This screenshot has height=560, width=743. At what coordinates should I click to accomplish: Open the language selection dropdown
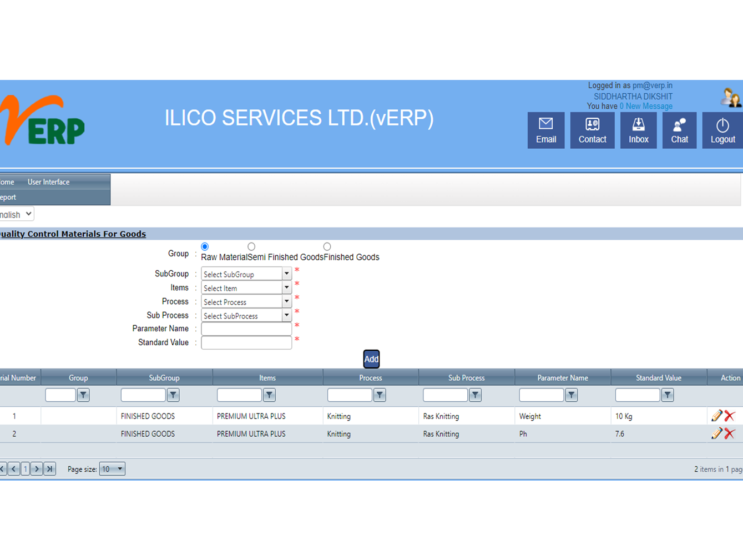coord(17,214)
